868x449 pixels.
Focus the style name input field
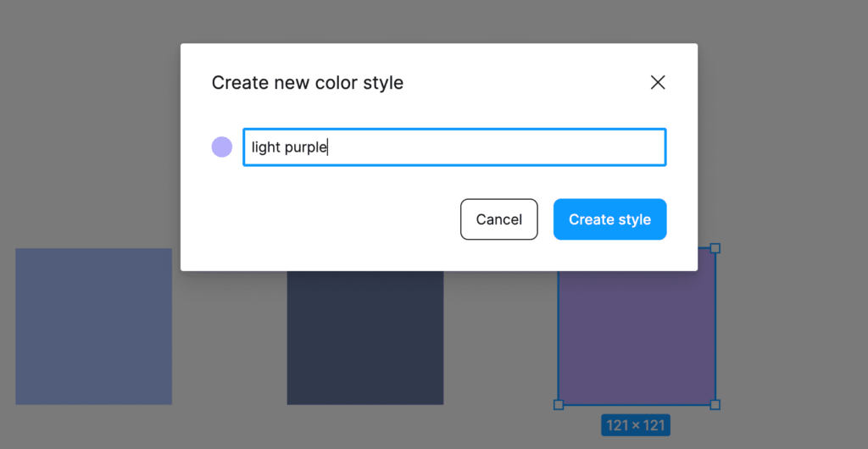(492, 147)
